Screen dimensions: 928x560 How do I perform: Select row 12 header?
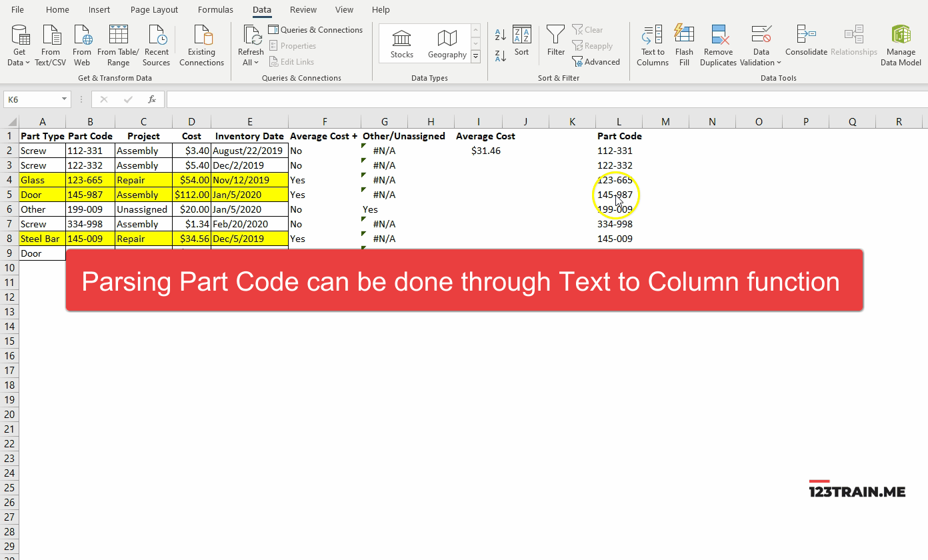9,297
